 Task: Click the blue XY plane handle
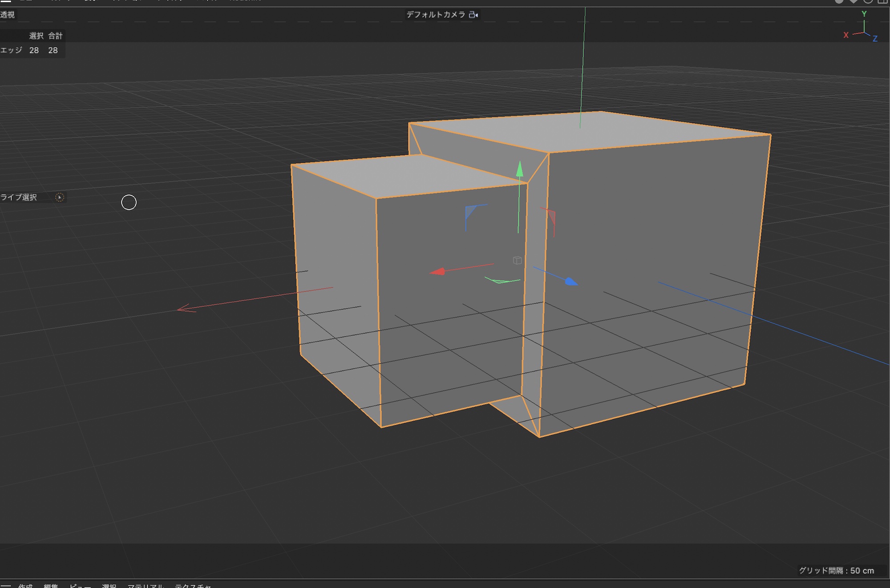pyautogui.click(x=470, y=211)
